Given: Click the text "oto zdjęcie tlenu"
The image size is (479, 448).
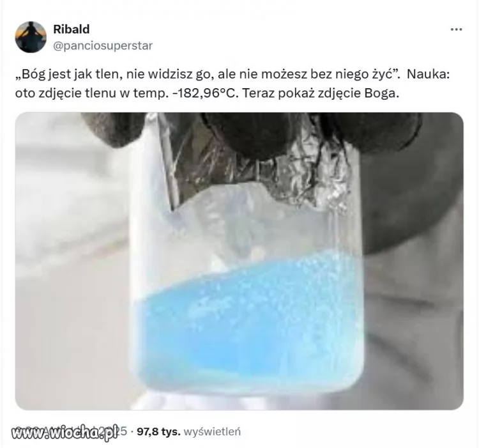Looking at the screenshot, I should [57, 93].
